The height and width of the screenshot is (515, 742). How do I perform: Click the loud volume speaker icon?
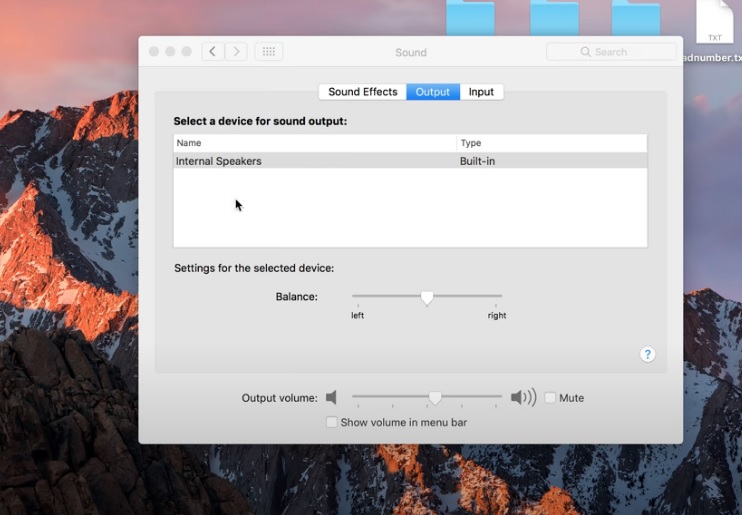pyautogui.click(x=523, y=397)
